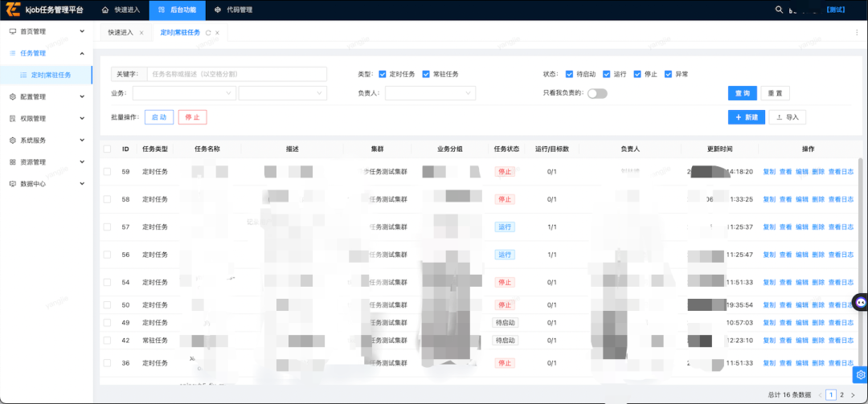The width and height of the screenshot is (868, 404).
Task: Click the refresh icon on 定时|常驻任务 tab
Action: click(x=208, y=33)
